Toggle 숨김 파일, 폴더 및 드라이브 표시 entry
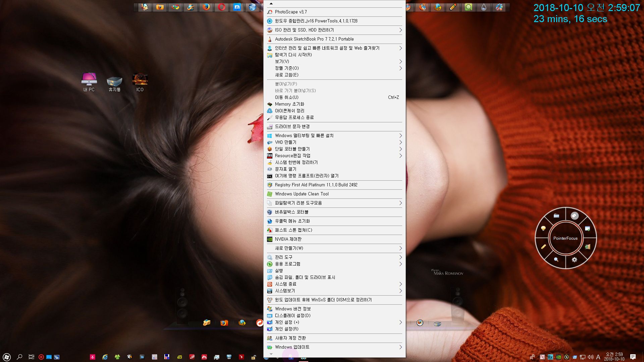The width and height of the screenshot is (644, 362). point(334,277)
